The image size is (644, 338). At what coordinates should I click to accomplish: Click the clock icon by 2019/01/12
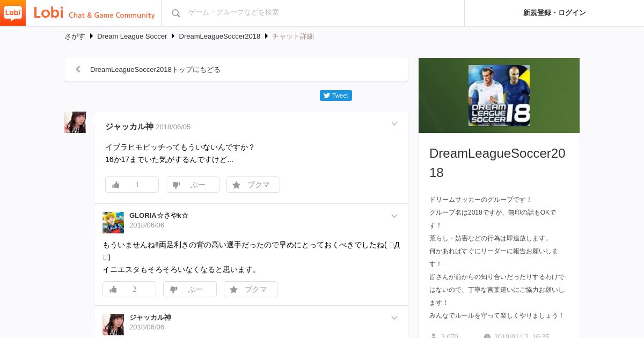pyautogui.click(x=487, y=336)
